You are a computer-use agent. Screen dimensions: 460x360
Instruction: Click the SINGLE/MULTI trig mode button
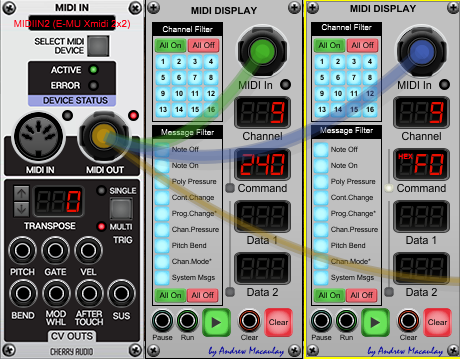[x=121, y=209]
